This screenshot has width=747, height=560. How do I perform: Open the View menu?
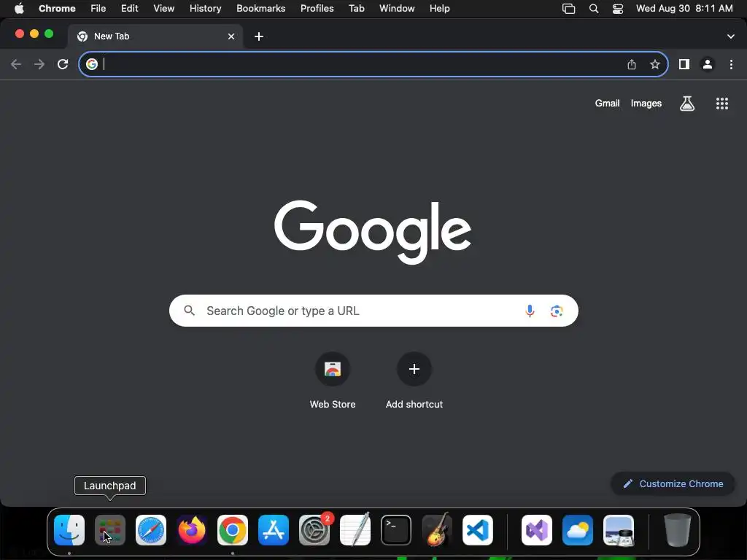164,9
